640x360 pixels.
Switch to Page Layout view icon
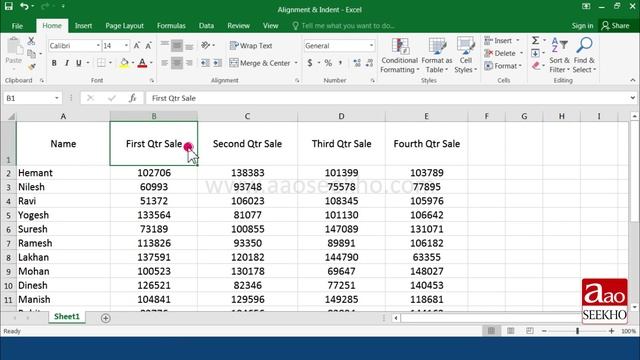click(x=510, y=331)
